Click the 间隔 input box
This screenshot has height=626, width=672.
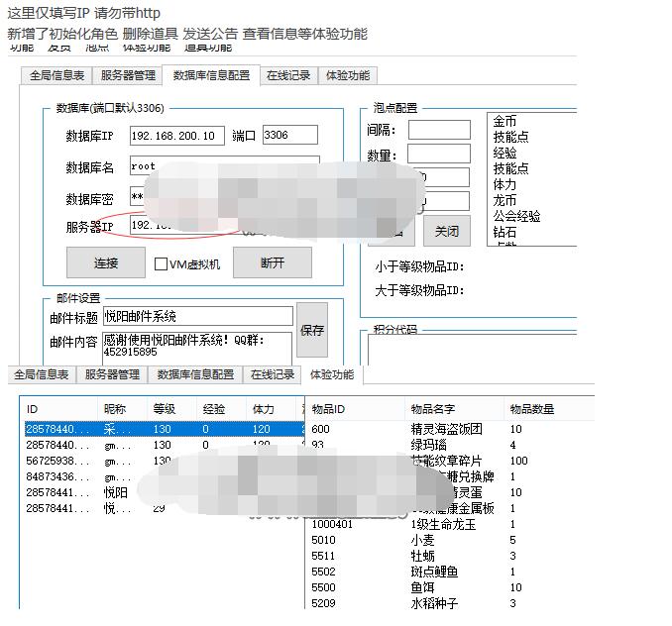(438, 131)
